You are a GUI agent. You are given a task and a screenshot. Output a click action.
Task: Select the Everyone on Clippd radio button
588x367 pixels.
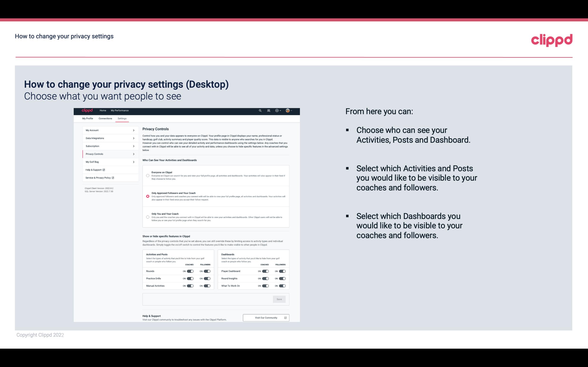point(148,175)
